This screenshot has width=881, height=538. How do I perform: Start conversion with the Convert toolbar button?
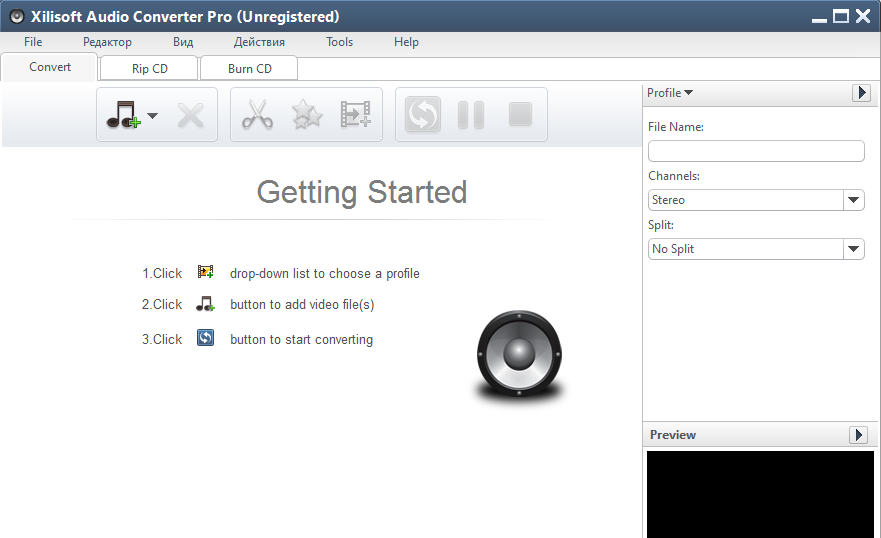click(x=423, y=115)
